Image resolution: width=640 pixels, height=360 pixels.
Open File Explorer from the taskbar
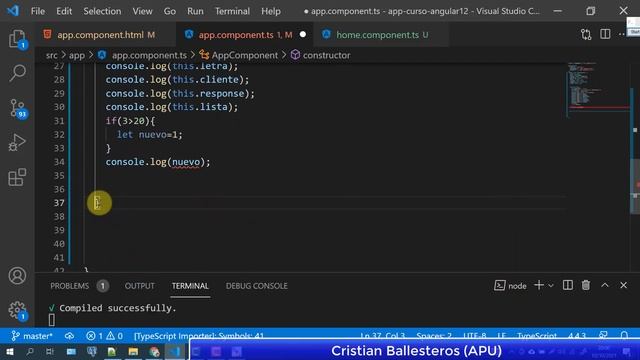point(133,351)
